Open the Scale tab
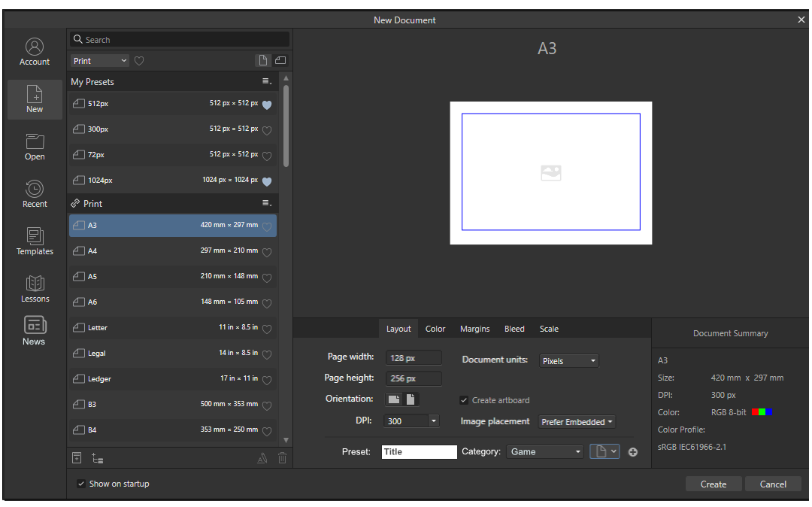Viewport: 812px width, 507px height. pos(549,329)
